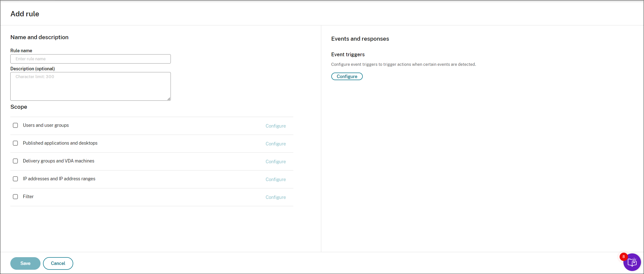Click the red notification badge showing 8
The width and height of the screenshot is (644, 274).
(624, 257)
